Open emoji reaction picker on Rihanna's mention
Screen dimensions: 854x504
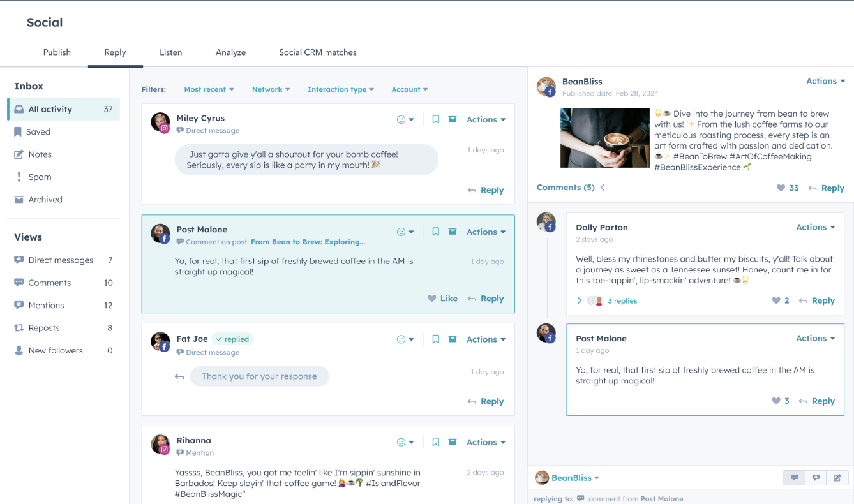(405, 442)
